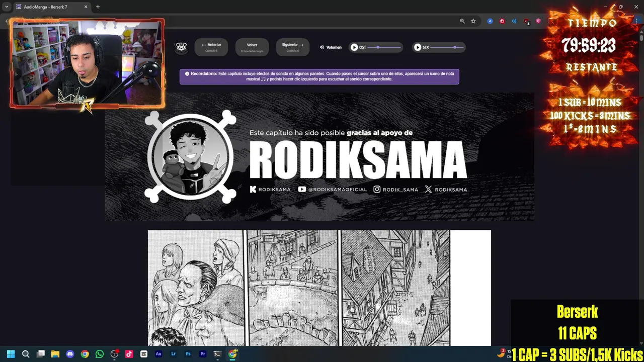Bookmark this page with the star icon

(473, 21)
